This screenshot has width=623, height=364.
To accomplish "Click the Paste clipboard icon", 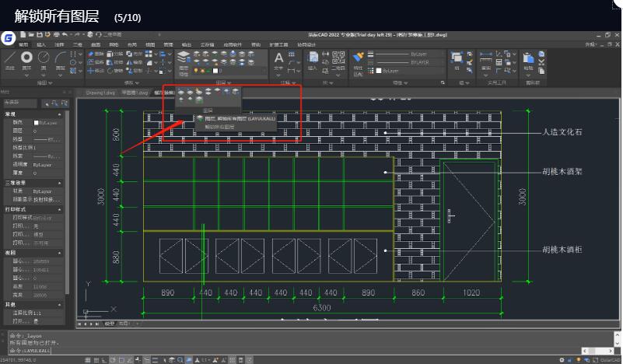I will (x=530, y=59).
